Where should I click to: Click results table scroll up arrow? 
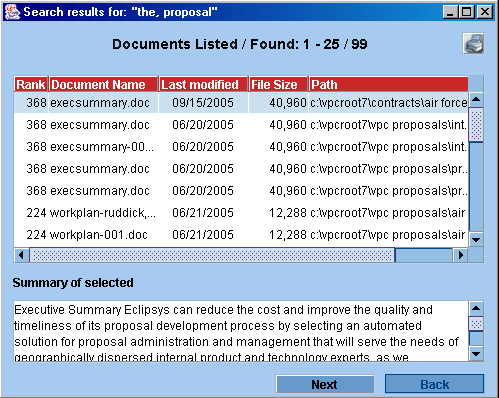[476, 99]
